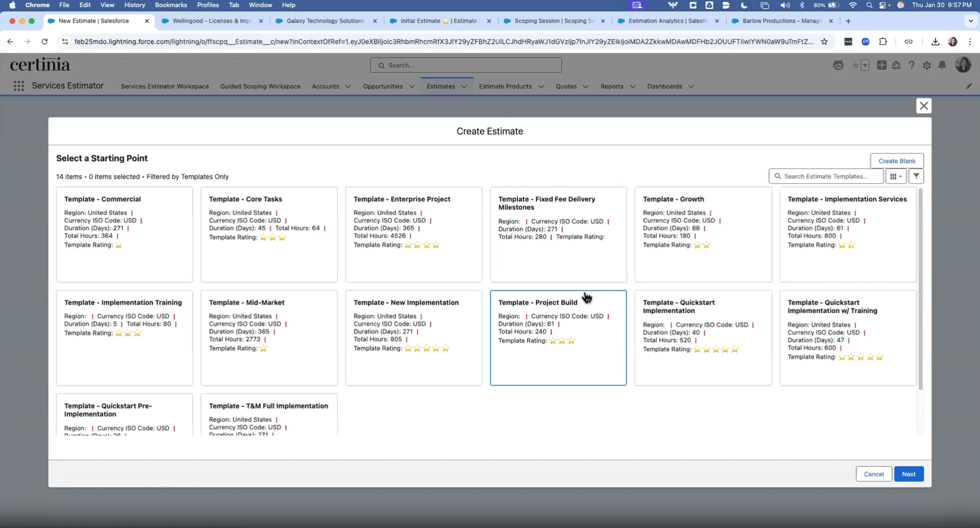The image size is (980, 528).
Task: Open Chrome extensions puzzle icon
Action: [884, 41]
